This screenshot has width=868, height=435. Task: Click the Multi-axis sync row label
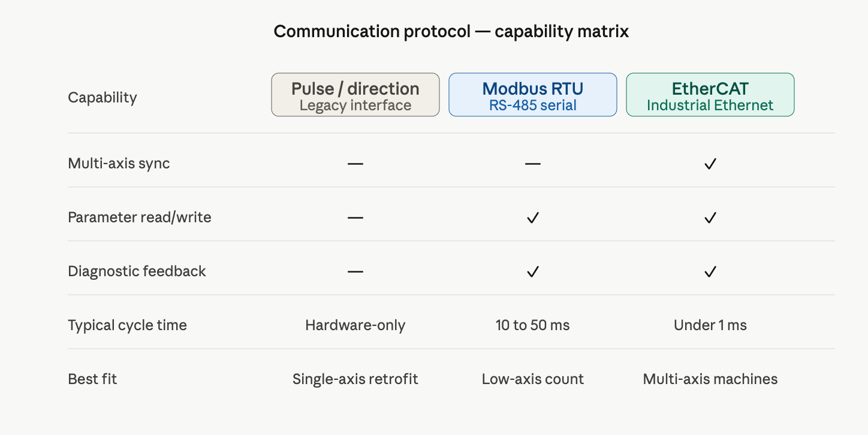(119, 164)
